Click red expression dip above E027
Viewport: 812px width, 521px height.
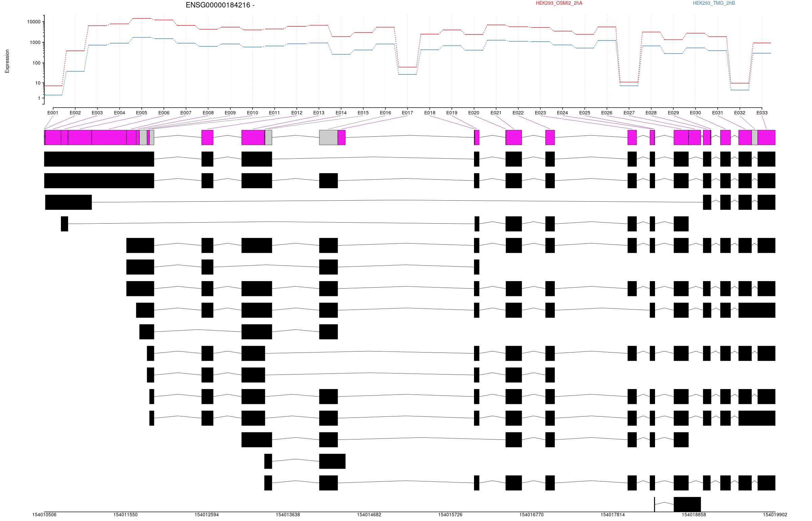(x=629, y=82)
